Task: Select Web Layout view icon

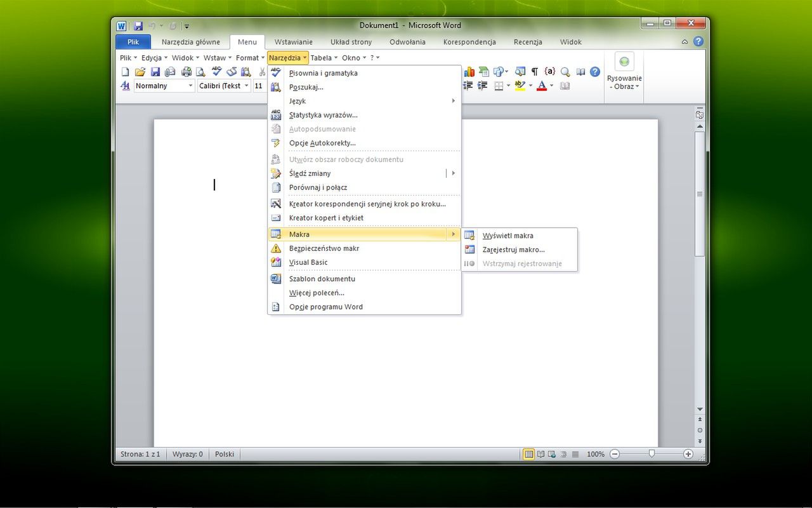Action: (552, 454)
